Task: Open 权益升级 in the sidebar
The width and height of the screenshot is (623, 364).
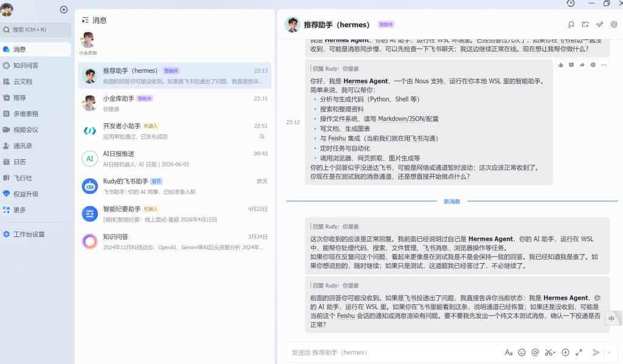Action: pos(36,194)
